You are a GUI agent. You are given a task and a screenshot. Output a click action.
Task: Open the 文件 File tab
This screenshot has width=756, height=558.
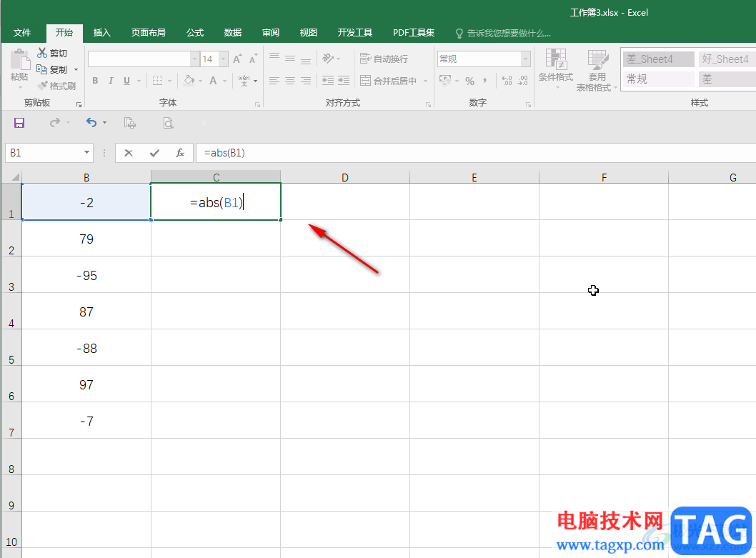point(22,33)
